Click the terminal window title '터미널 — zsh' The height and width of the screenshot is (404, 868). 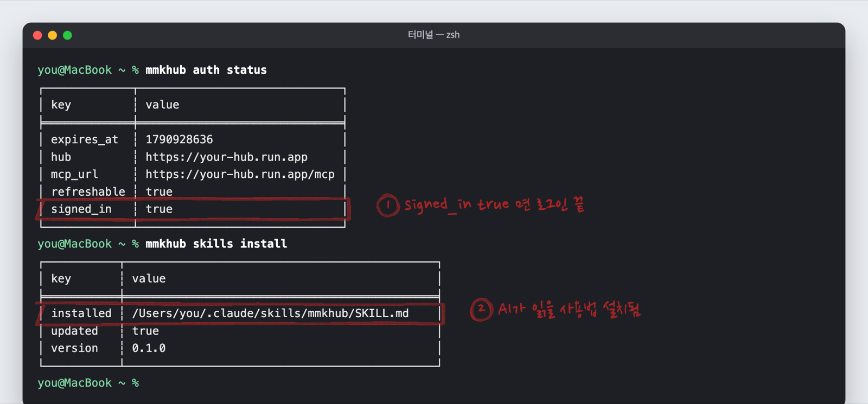click(x=433, y=35)
